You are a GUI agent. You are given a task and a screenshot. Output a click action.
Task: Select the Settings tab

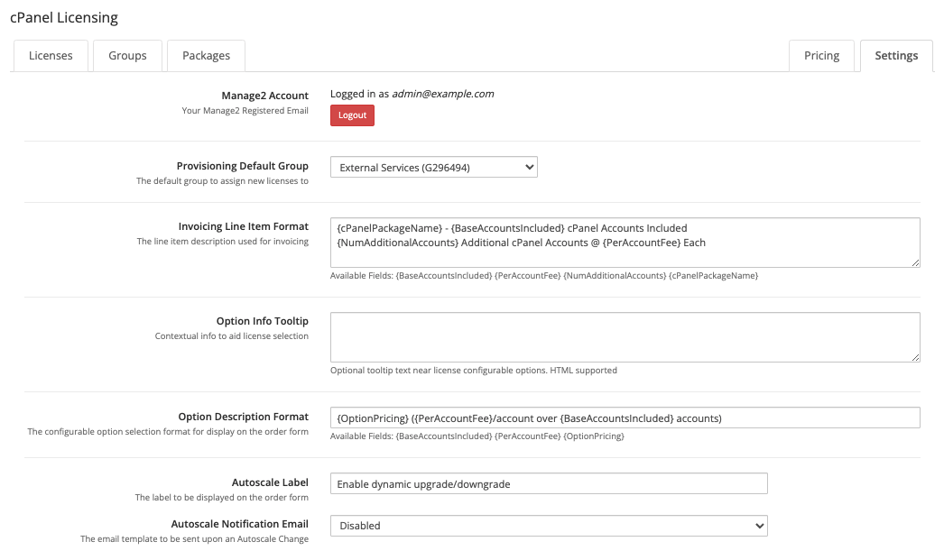click(896, 56)
